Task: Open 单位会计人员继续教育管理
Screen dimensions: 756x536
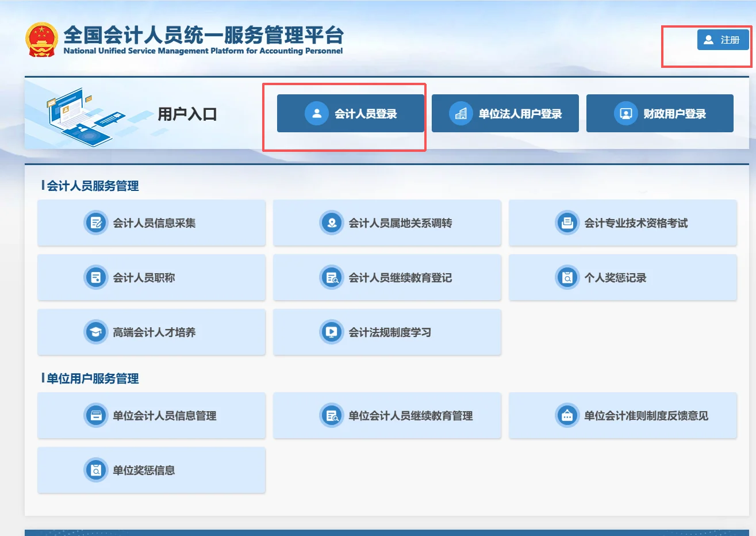Action: click(x=387, y=415)
